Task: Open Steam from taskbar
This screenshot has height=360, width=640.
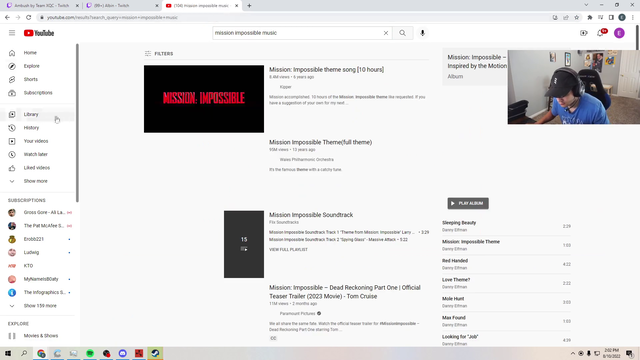Action: (155, 353)
